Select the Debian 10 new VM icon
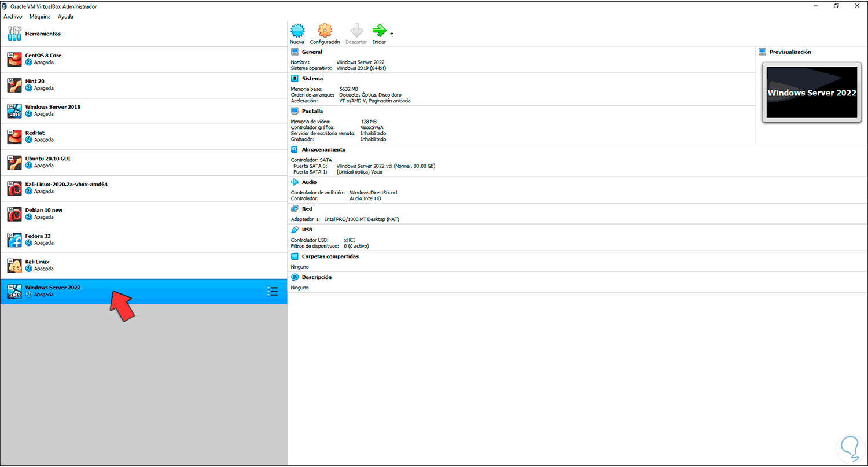This screenshot has width=868, height=467. 14,214
